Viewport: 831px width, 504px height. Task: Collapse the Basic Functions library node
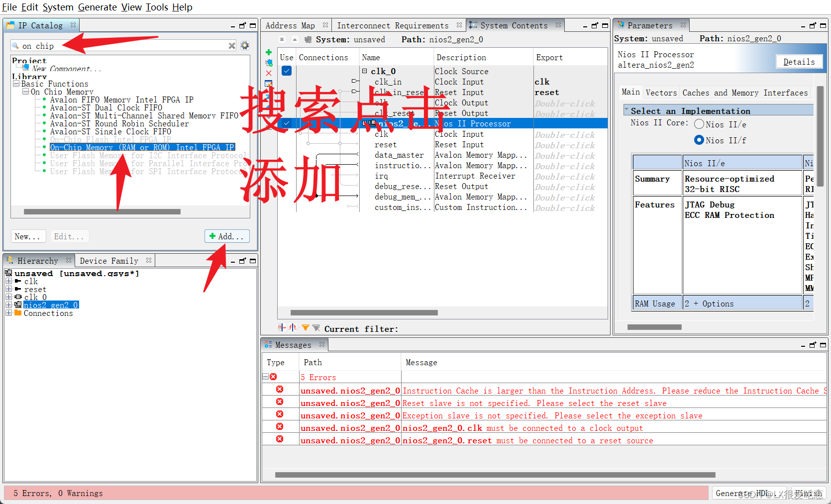(x=16, y=84)
